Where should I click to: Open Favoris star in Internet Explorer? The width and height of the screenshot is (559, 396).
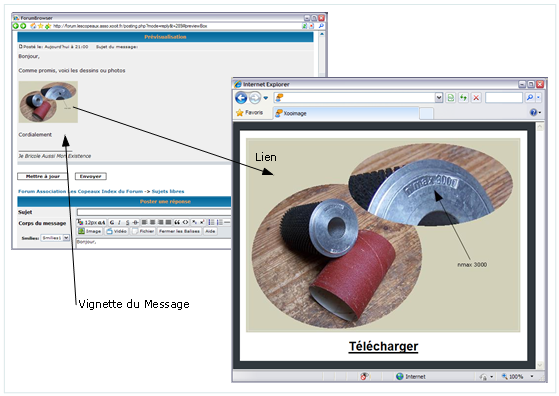pos(250,113)
